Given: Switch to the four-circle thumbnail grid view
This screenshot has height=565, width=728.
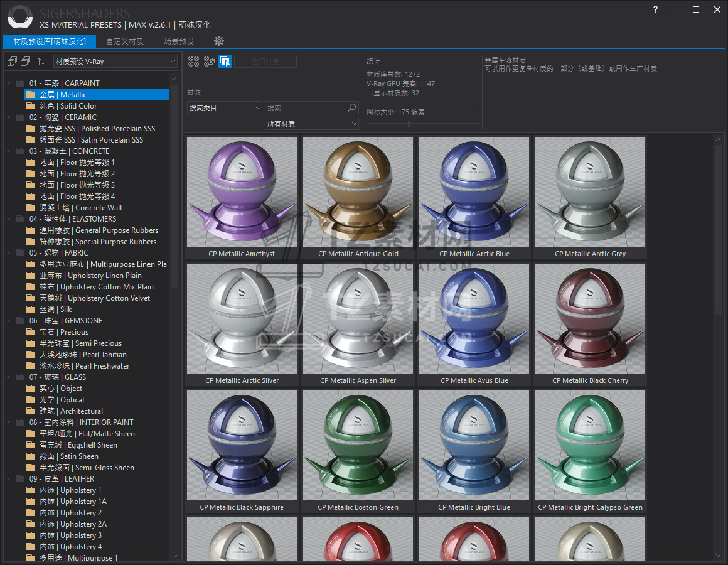Looking at the screenshot, I should [x=193, y=62].
